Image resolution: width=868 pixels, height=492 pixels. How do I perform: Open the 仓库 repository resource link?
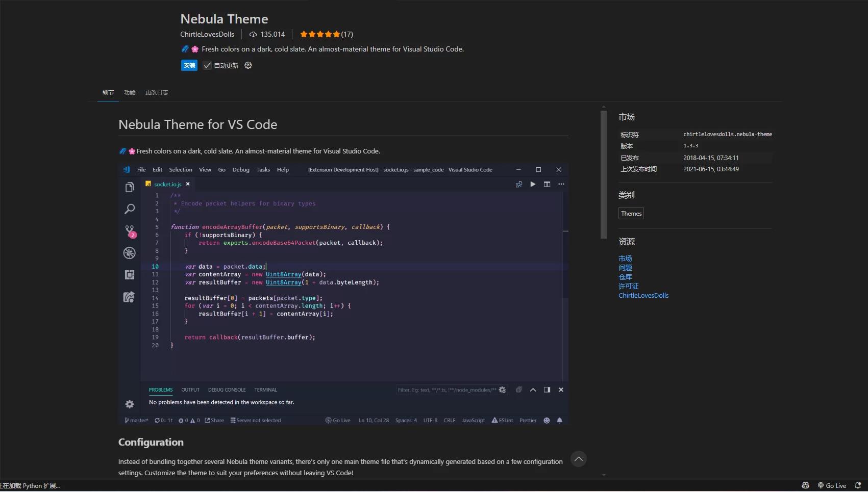(625, 277)
